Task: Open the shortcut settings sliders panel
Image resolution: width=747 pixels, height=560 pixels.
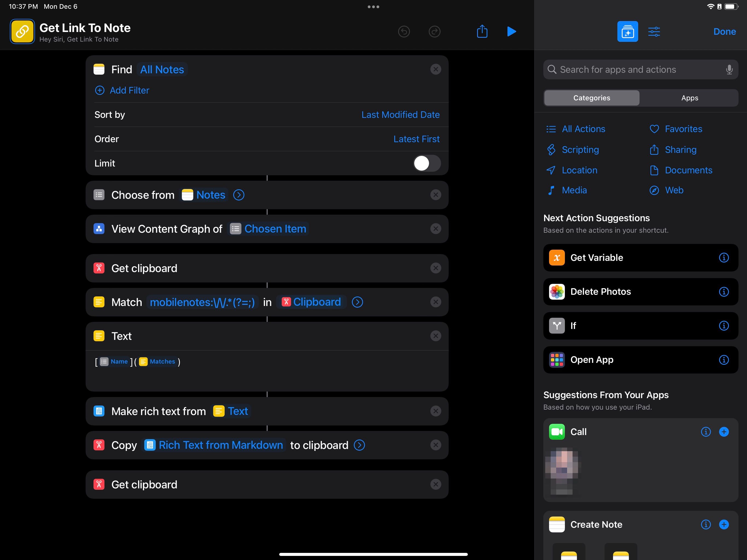Action: (x=654, y=31)
